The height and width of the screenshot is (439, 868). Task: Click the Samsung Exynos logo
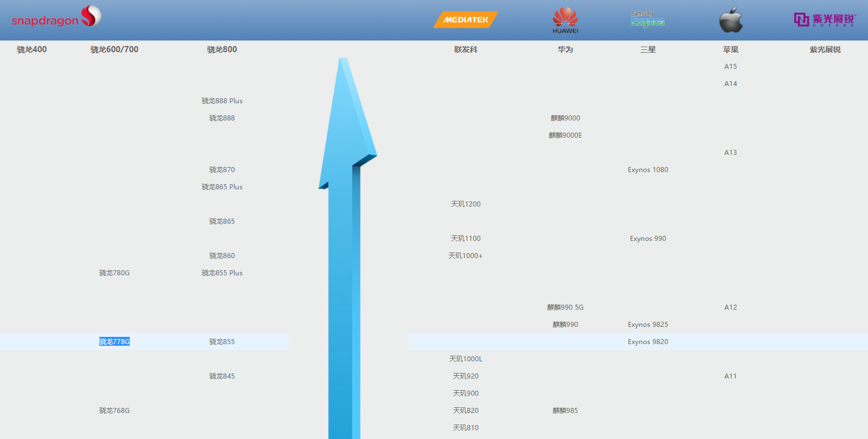point(648,19)
